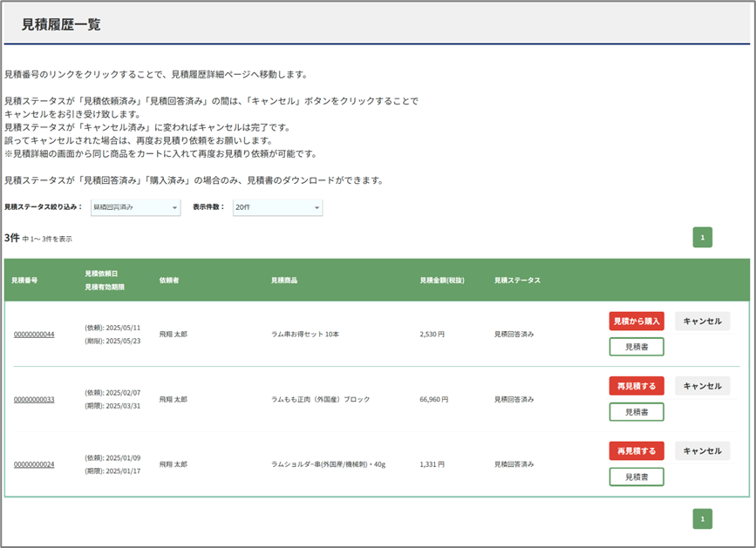Click the 見積番号 column header
The width and height of the screenshot is (756, 548).
pos(24,281)
